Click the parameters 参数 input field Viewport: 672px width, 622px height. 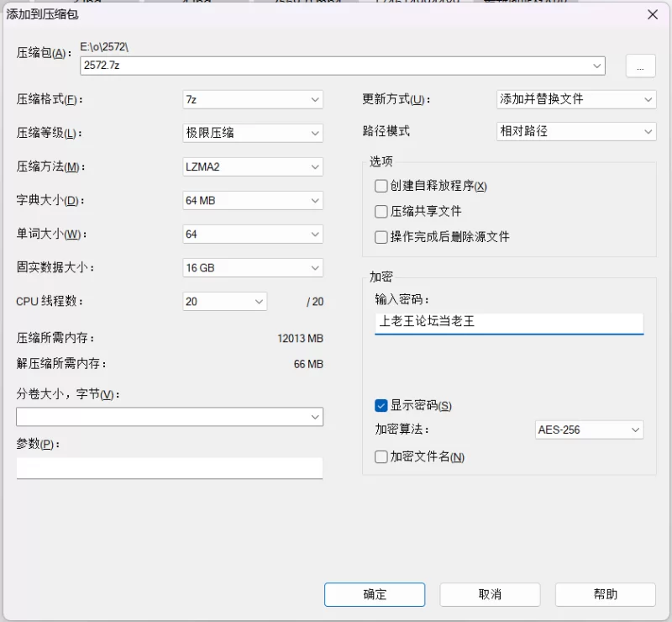[170, 468]
